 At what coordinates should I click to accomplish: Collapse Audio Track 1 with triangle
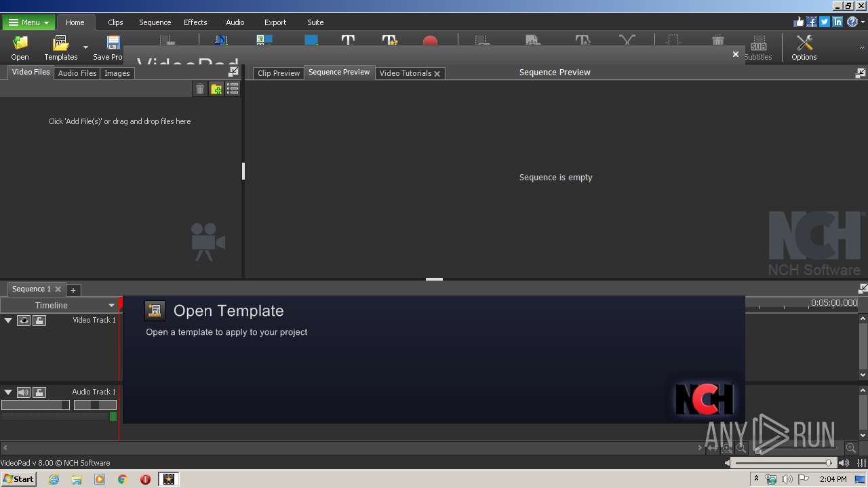(8, 392)
